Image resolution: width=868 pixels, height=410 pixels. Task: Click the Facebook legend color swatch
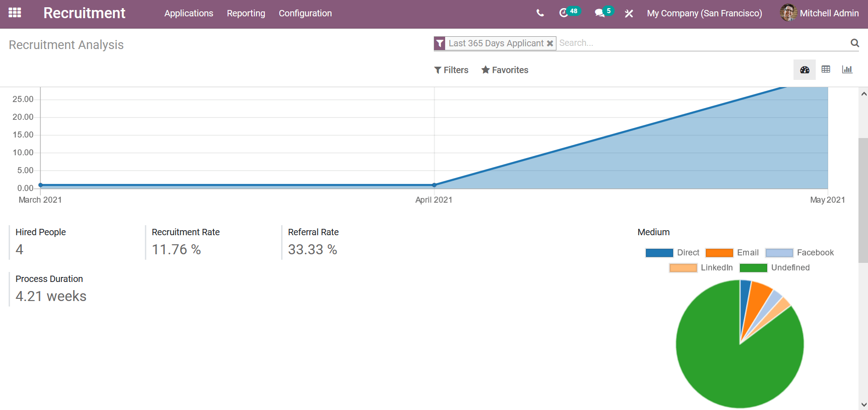(x=779, y=253)
